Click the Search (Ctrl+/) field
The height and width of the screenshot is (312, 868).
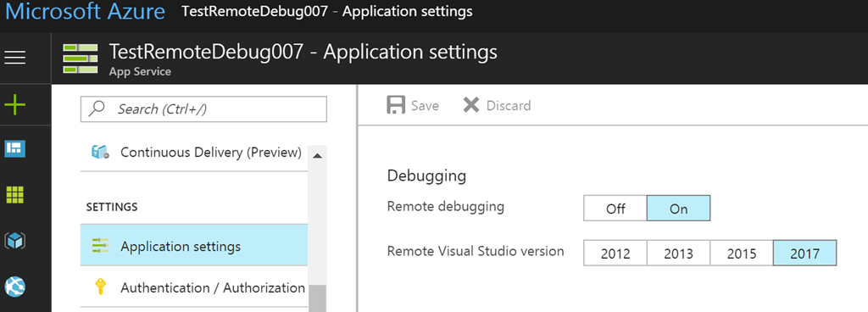(203, 109)
